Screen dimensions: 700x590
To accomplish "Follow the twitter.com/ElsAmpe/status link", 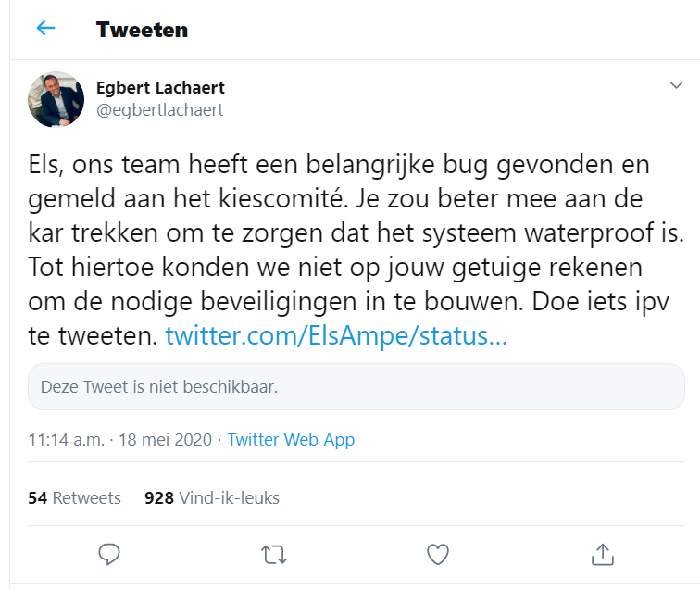I will [336, 335].
